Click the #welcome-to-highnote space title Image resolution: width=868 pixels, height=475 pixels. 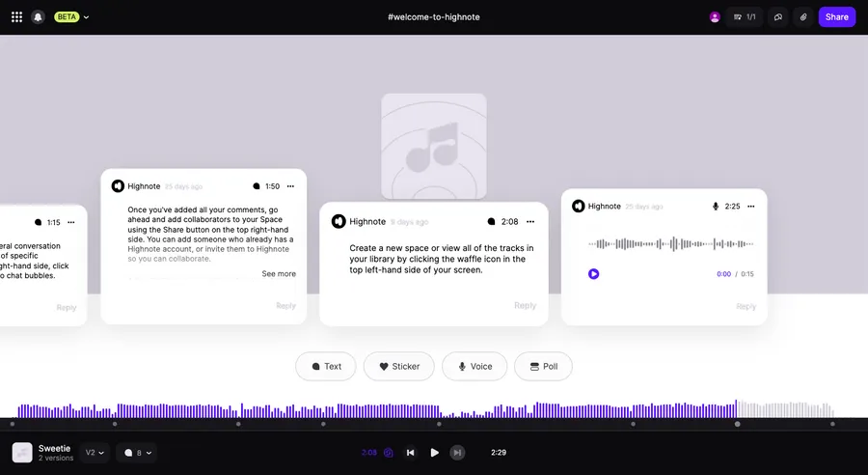(x=433, y=17)
